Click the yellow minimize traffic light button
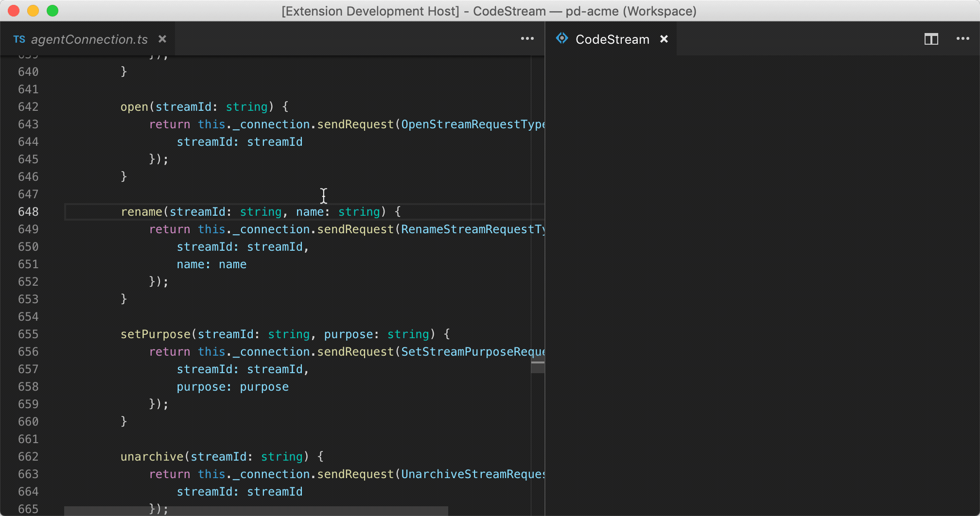This screenshot has width=980, height=516. (x=33, y=10)
